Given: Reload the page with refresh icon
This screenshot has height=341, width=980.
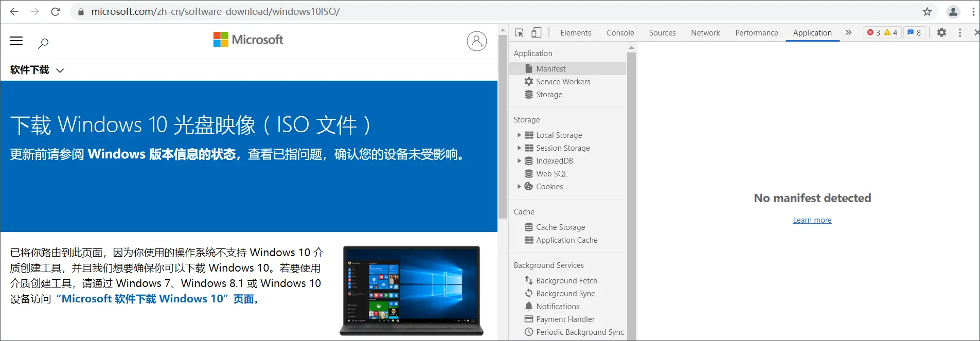Looking at the screenshot, I should [x=56, y=11].
